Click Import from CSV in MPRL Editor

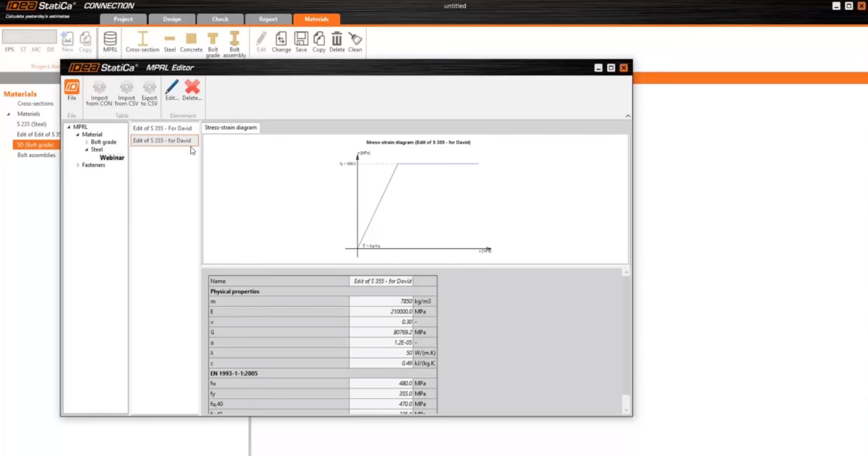(x=126, y=93)
